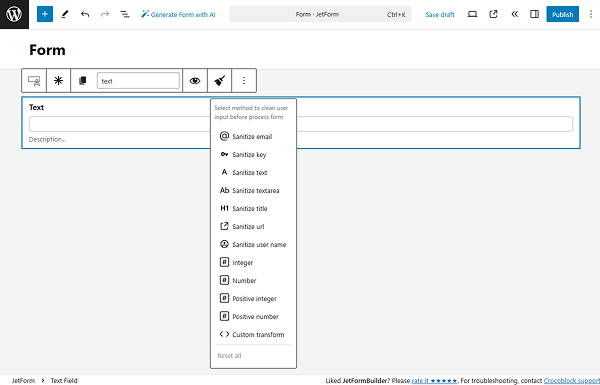This screenshot has height=385, width=600.
Task: Click the WordPress logo icon
Action: [x=14, y=14]
